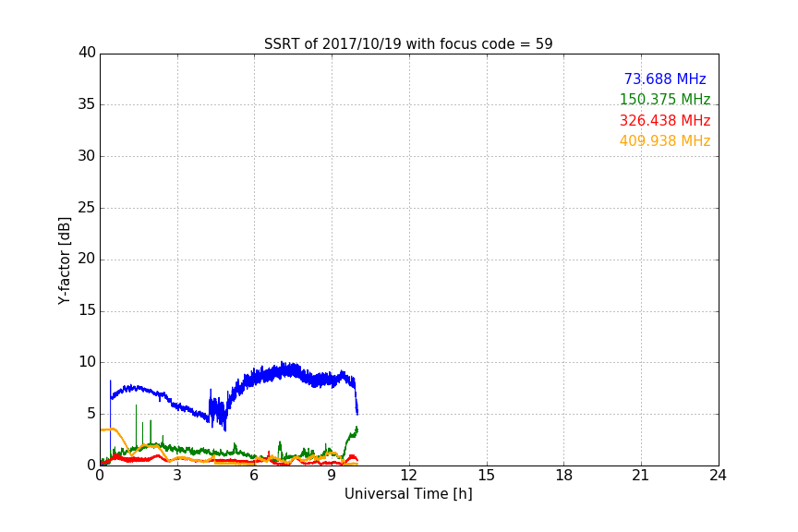Click the blue 73.688 MHz curve peak near hour 7
The width and height of the screenshot is (798, 532).
pos(283,368)
